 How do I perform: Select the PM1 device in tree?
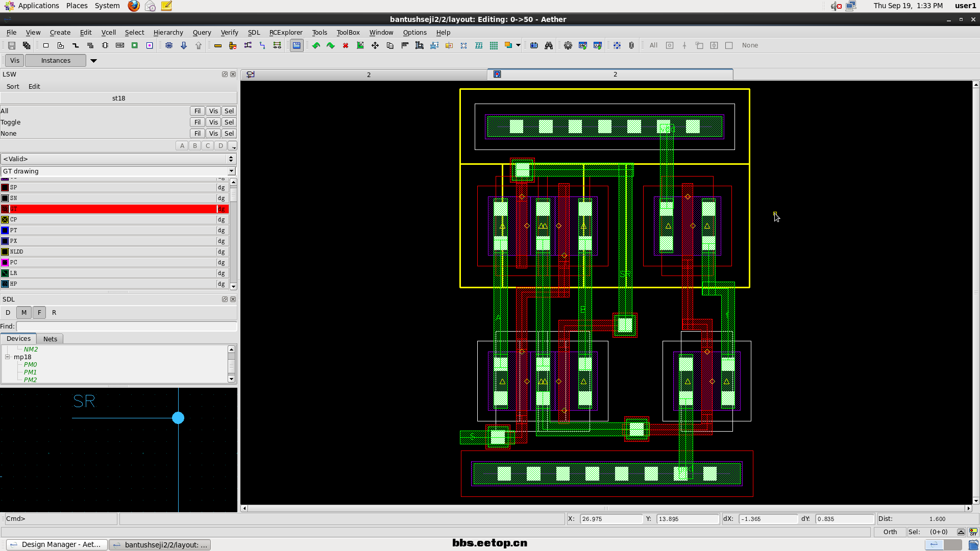click(30, 372)
